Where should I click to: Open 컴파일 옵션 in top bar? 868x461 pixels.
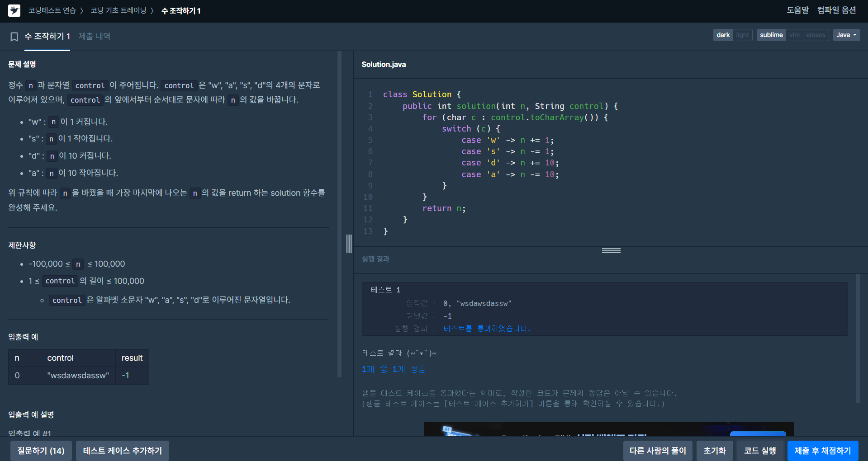[836, 10]
